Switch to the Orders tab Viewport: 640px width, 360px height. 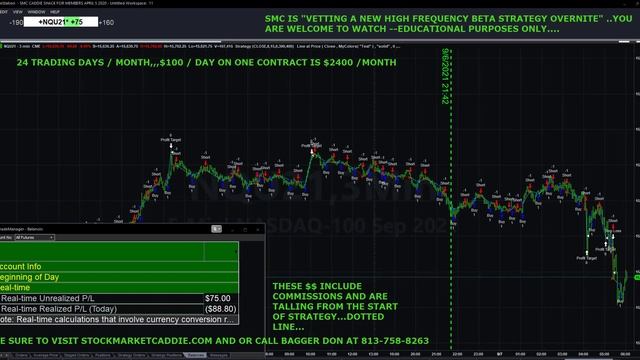pyautogui.click(x=22, y=356)
